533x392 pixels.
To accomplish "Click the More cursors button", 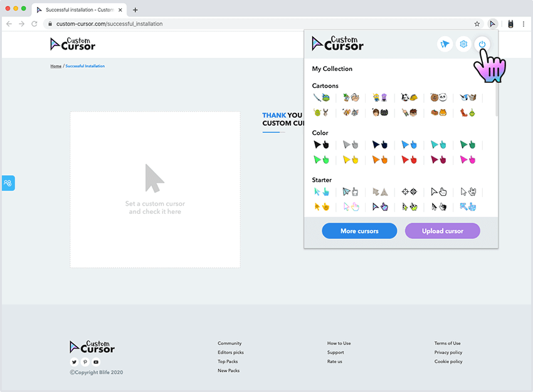I will coord(359,231).
